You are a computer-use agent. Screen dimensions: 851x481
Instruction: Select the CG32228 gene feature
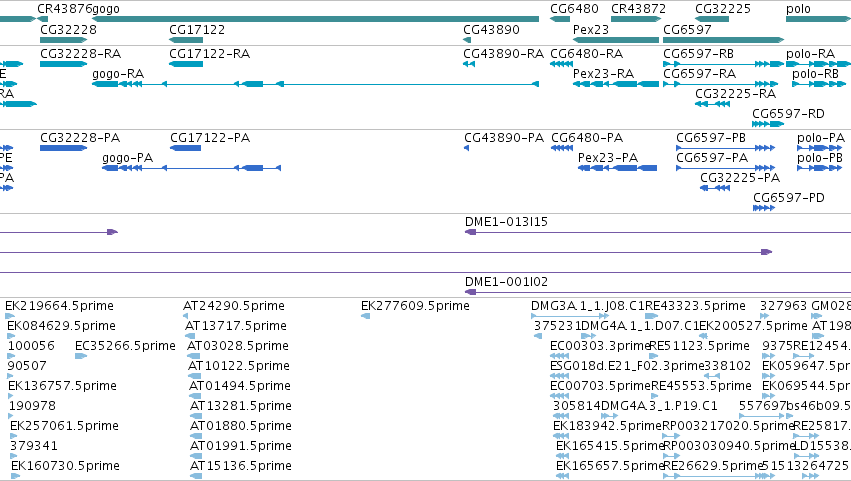pos(63,40)
